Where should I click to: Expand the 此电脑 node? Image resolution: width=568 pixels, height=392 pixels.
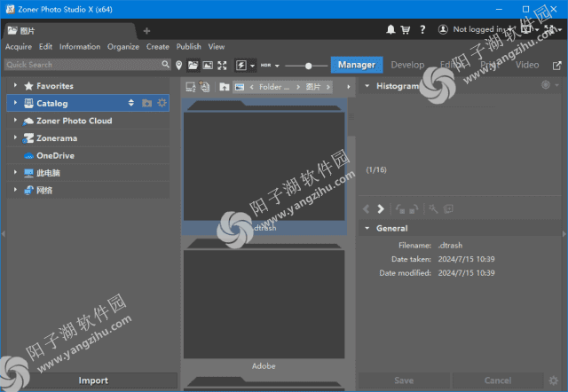click(x=15, y=172)
